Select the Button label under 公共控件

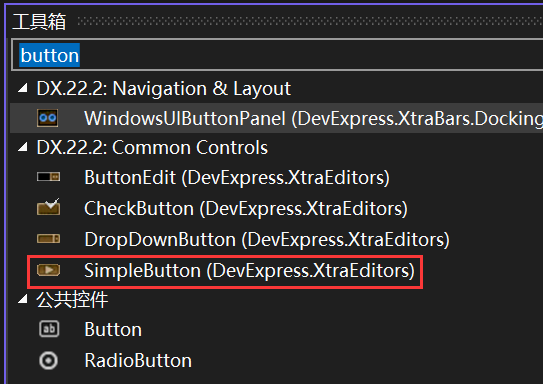[x=113, y=329]
